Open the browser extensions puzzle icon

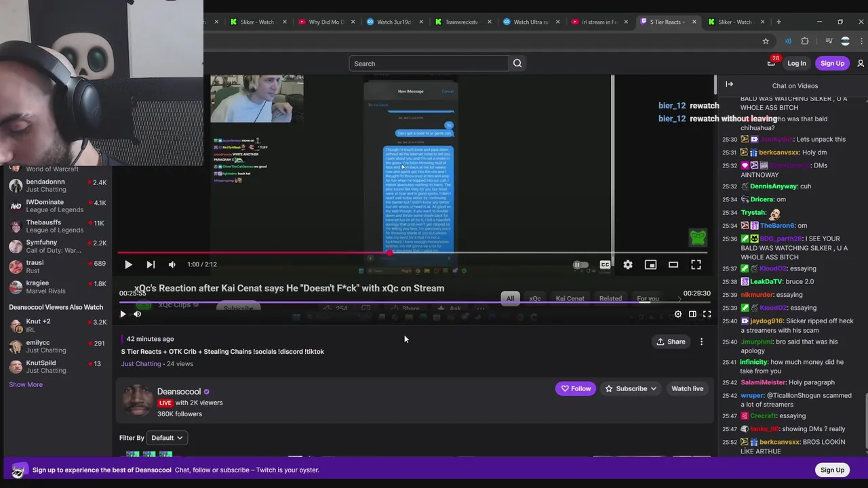[805, 41]
